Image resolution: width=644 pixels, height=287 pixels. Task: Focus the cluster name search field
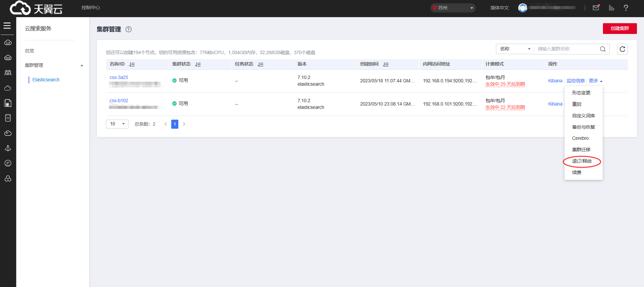[x=567, y=49]
